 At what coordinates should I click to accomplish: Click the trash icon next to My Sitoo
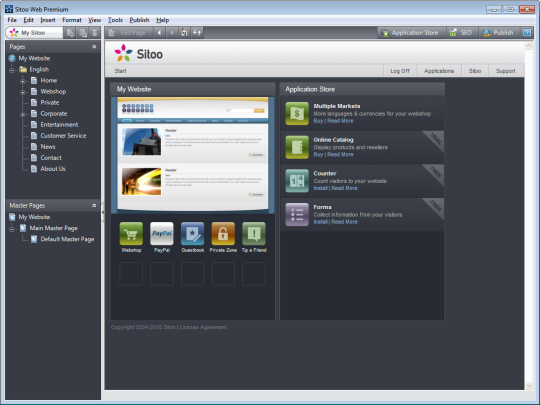click(94, 33)
